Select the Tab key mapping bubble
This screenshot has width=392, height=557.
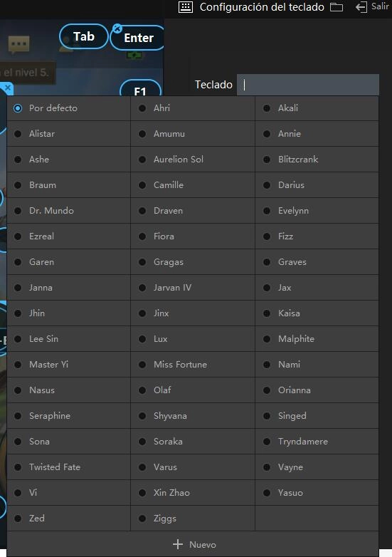pyautogui.click(x=84, y=36)
